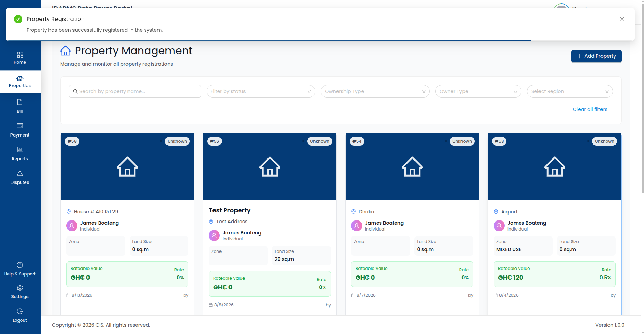This screenshot has height=334, width=644.
Task: Open the property card thumbnail #58
Action: 127,166
